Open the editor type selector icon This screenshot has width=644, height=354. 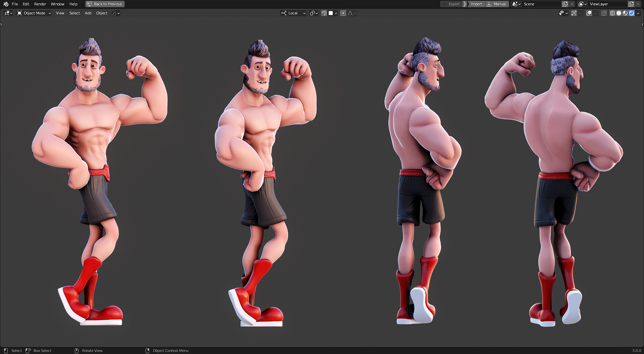[7, 13]
